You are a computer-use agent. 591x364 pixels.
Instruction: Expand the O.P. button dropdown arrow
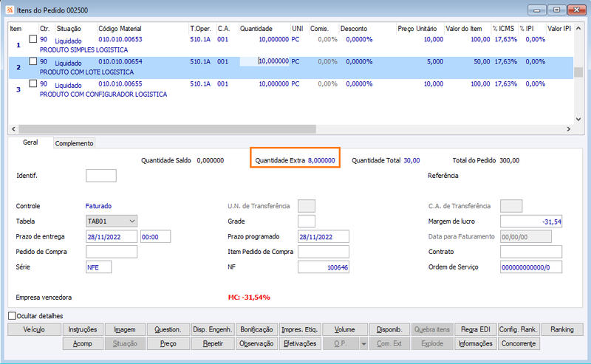point(363,343)
